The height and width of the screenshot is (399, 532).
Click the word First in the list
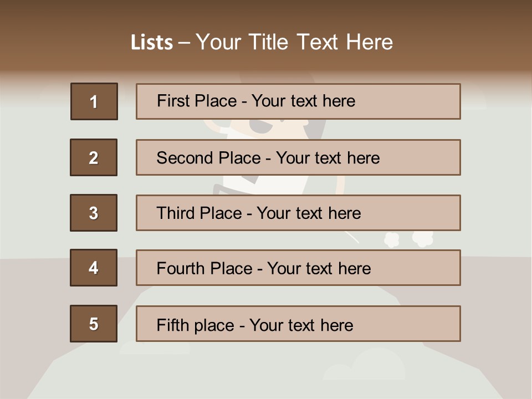(x=172, y=101)
